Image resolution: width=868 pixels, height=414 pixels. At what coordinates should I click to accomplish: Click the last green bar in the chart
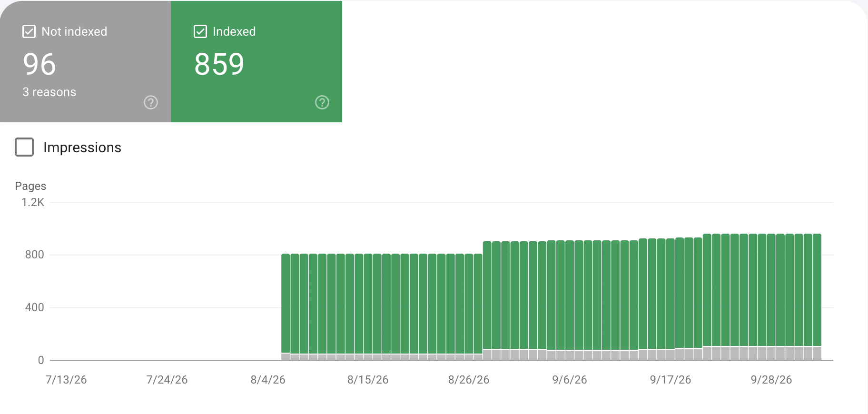tap(817, 290)
